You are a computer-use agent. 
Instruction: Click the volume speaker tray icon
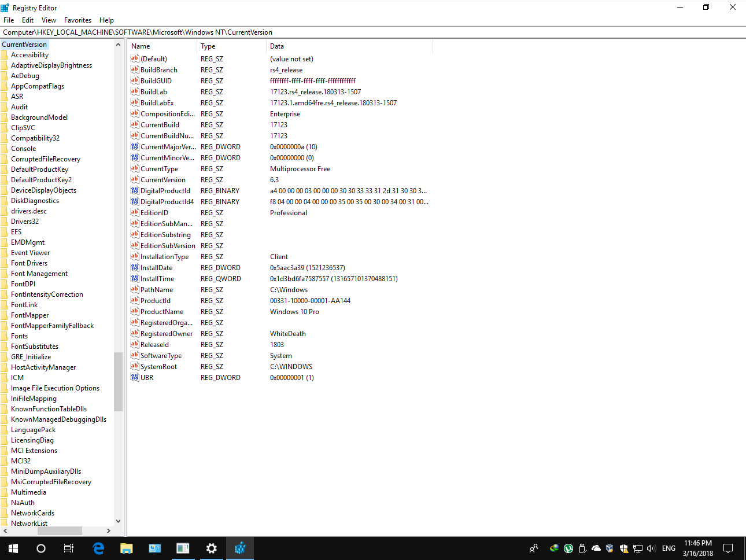651,548
